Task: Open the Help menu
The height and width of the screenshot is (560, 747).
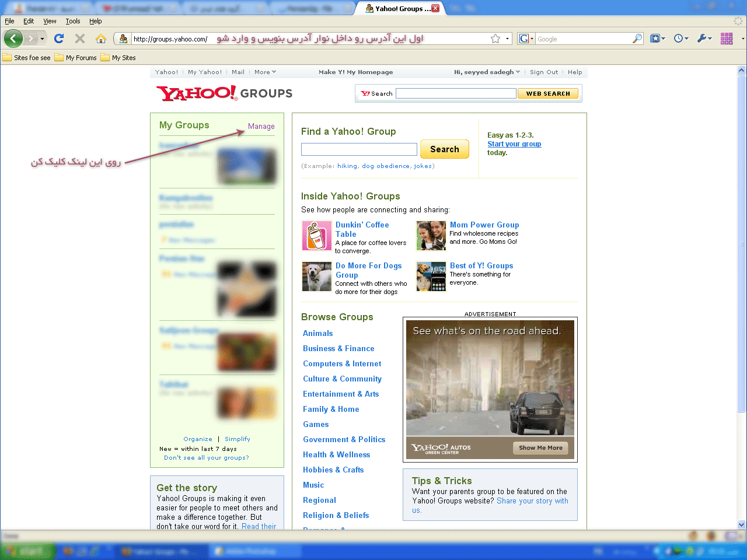Action: pyautogui.click(x=95, y=21)
